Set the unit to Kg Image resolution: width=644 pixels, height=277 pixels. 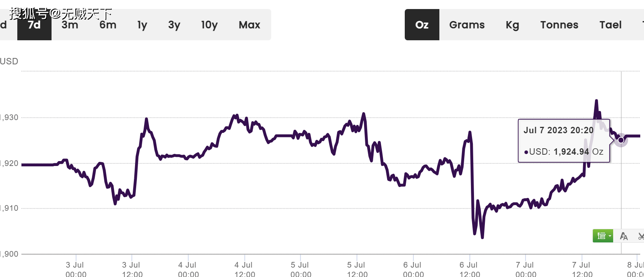(x=512, y=25)
